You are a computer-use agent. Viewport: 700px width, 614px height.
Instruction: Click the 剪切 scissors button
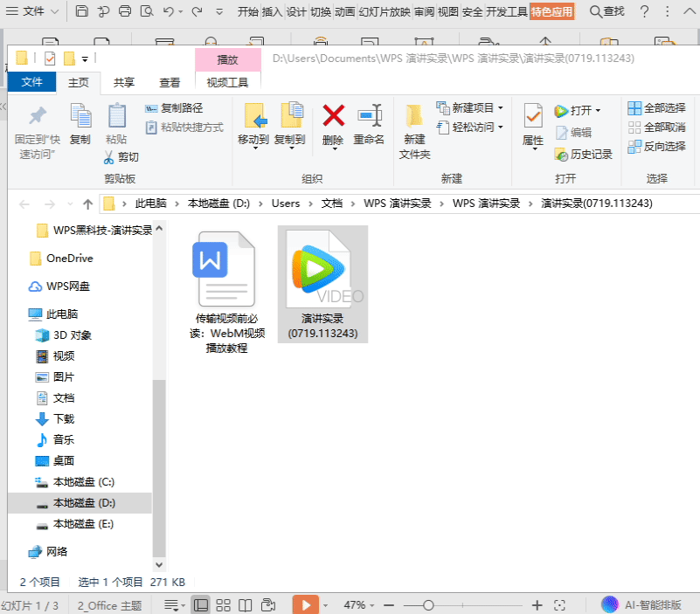click(121, 156)
